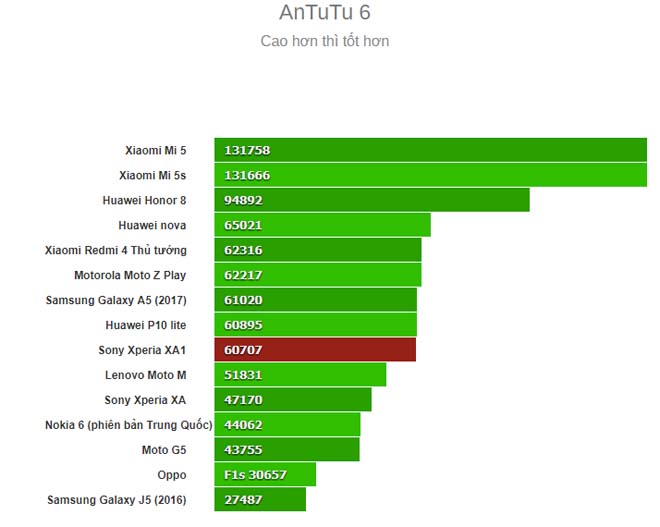Select the Sony Xperia XA1 label

(x=142, y=350)
